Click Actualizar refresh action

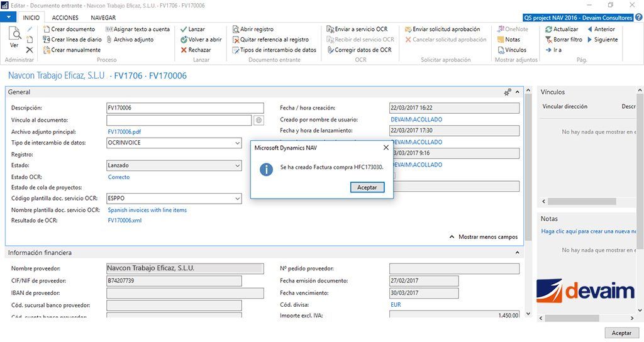coord(562,29)
